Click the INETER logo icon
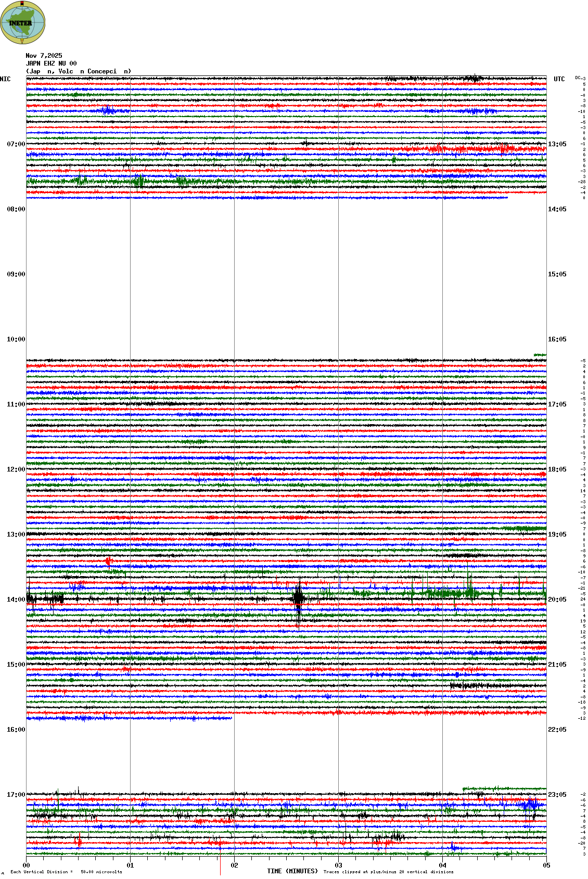This screenshot has width=588, height=879. tap(23, 22)
